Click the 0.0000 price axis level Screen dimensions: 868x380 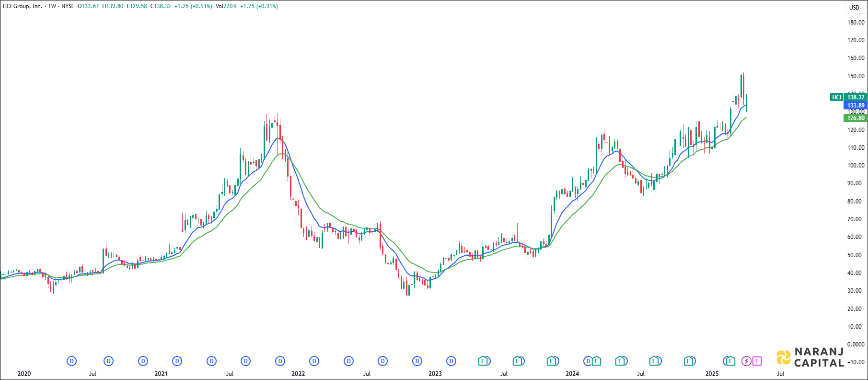(x=856, y=344)
